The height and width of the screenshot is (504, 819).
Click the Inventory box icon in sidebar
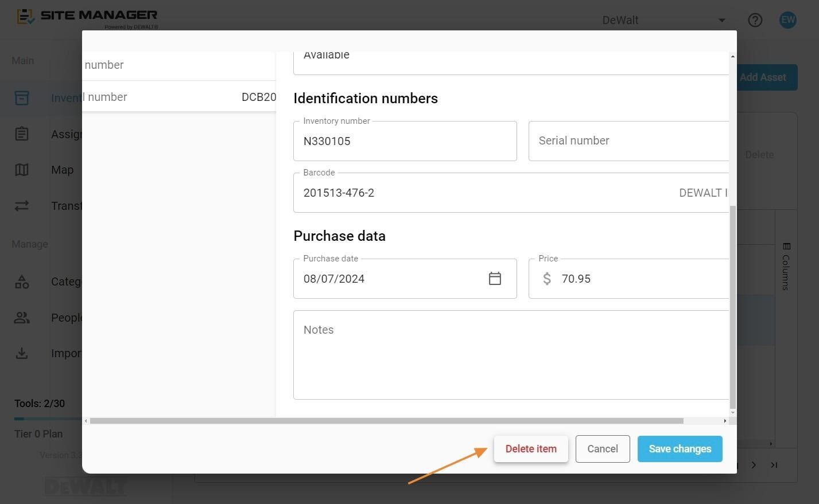(x=22, y=97)
